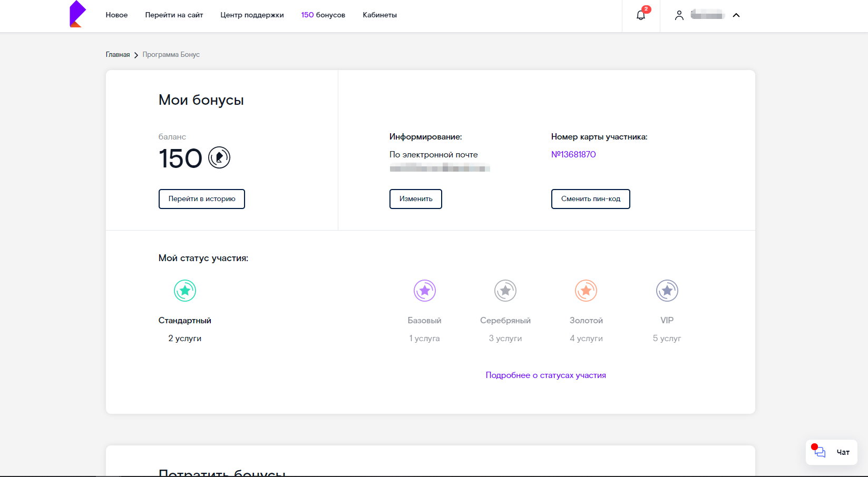This screenshot has height=477, width=868.
Task: Click Перейти в историю button
Action: click(201, 199)
